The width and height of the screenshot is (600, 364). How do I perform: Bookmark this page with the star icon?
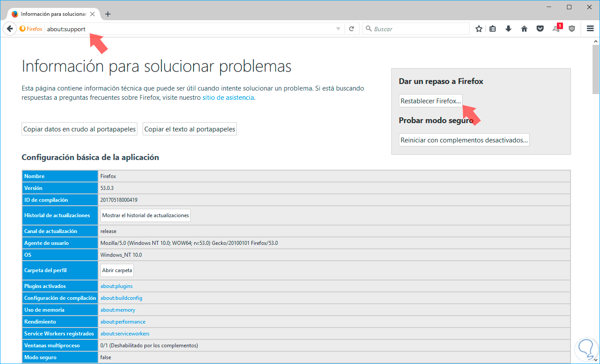point(479,29)
